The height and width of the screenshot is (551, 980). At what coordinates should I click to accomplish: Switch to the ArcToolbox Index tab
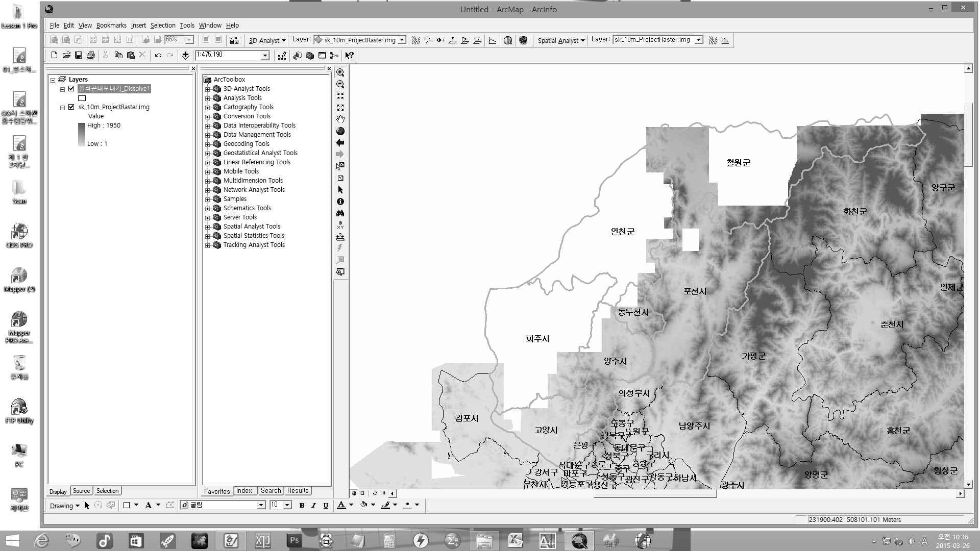pos(244,491)
